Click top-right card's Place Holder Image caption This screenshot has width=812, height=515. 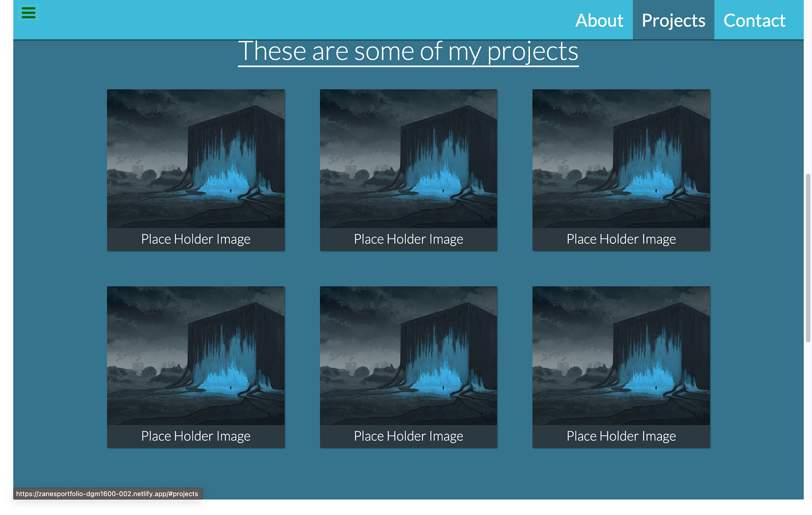(621, 239)
